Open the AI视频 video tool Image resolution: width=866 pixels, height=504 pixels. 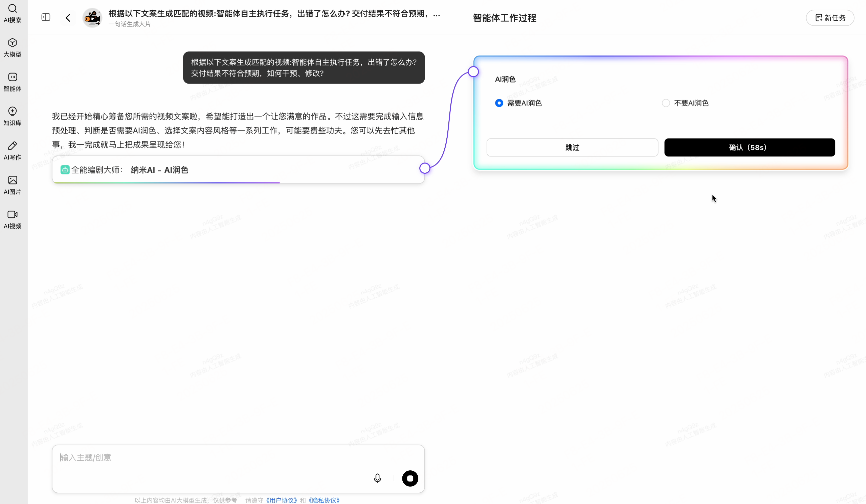(13, 219)
